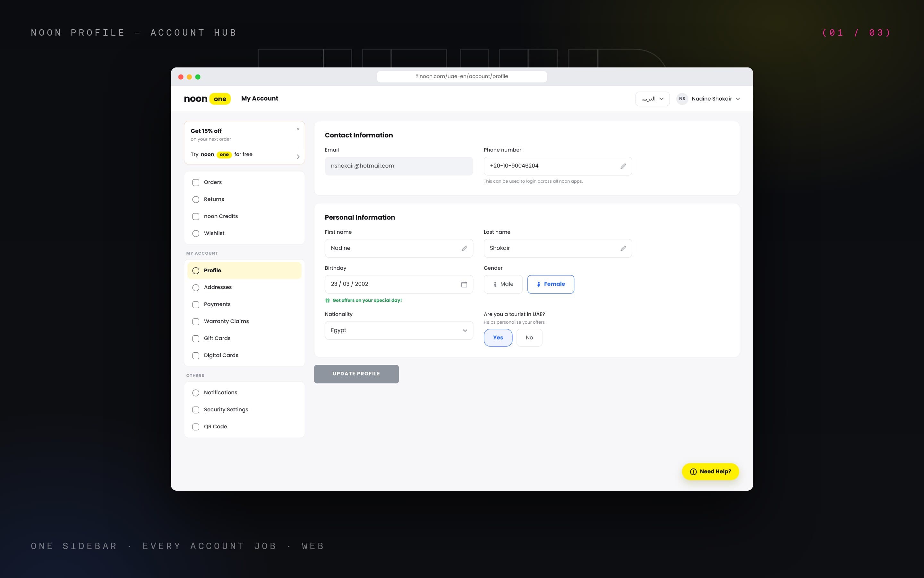Click the Addresses sidebar icon

196,287
